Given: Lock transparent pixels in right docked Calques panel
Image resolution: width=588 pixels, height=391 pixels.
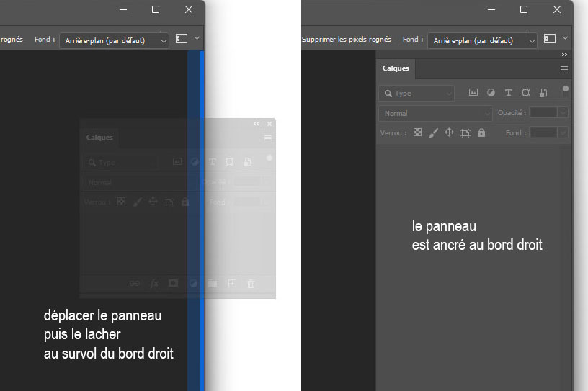Looking at the screenshot, I should click(417, 132).
